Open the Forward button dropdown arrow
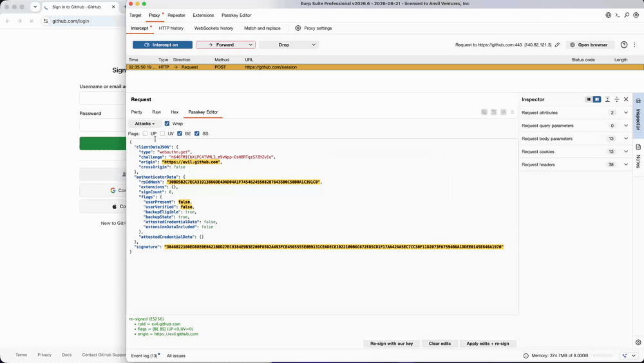This screenshot has height=363, width=644. pos(251,44)
